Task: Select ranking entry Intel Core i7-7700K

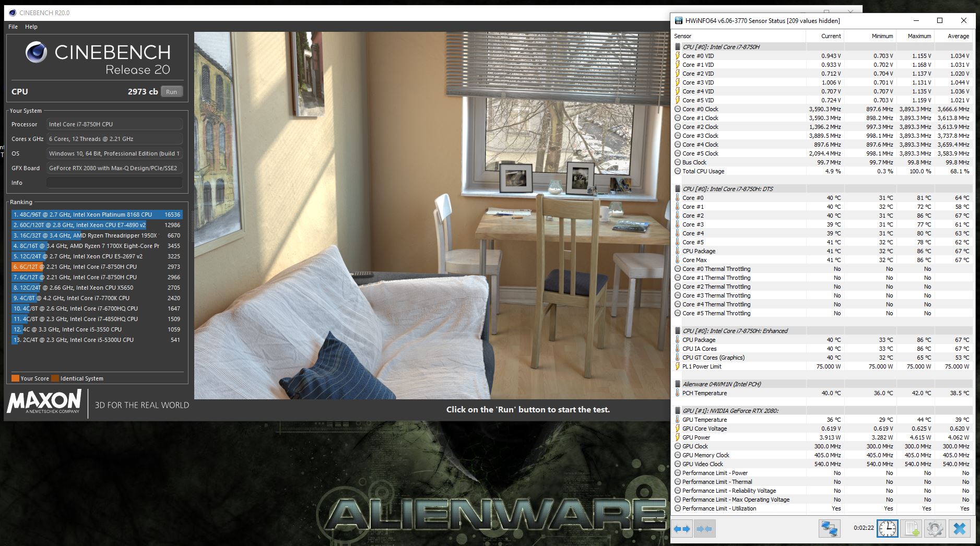Action: tap(97, 298)
